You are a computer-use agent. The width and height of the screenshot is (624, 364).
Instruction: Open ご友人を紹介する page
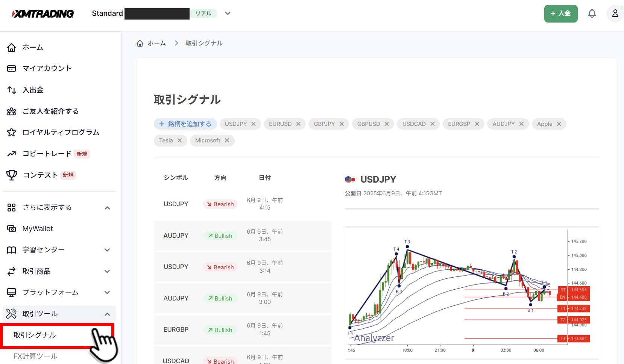pyautogui.click(x=51, y=111)
